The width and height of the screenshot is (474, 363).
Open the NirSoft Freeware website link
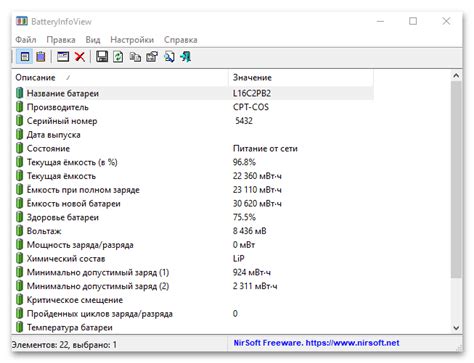pyautogui.click(x=316, y=343)
